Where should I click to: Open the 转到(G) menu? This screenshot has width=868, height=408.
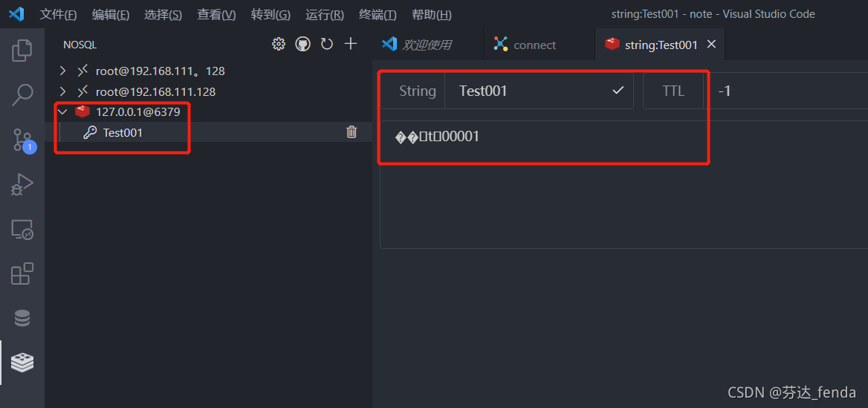[271, 15]
